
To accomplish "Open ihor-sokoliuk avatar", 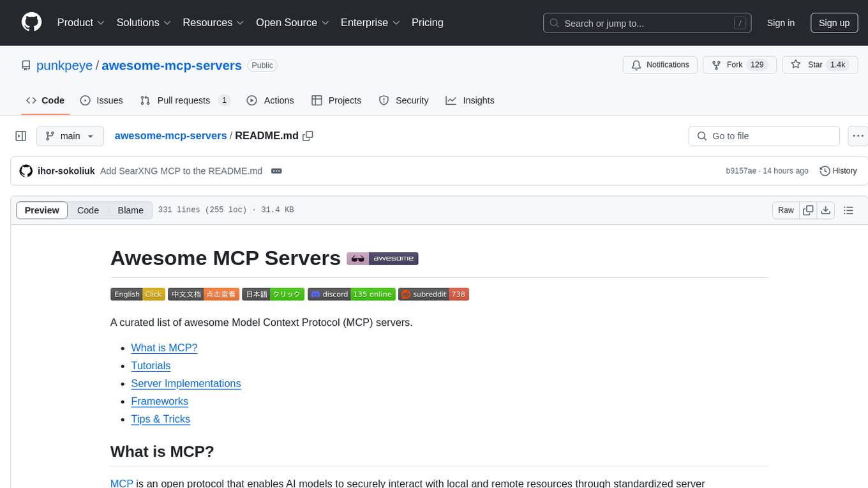I will 26,171.
